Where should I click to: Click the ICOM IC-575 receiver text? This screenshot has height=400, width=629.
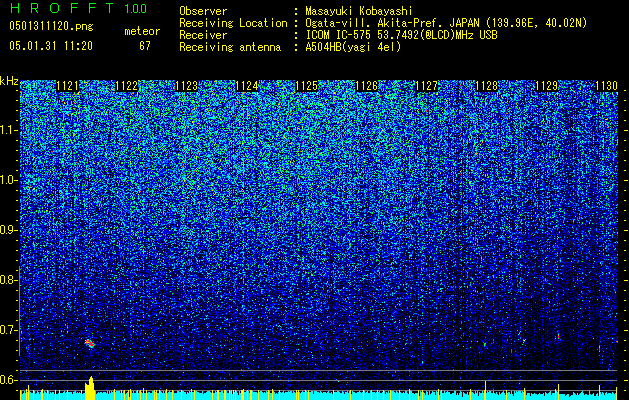[x=401, y=35]
